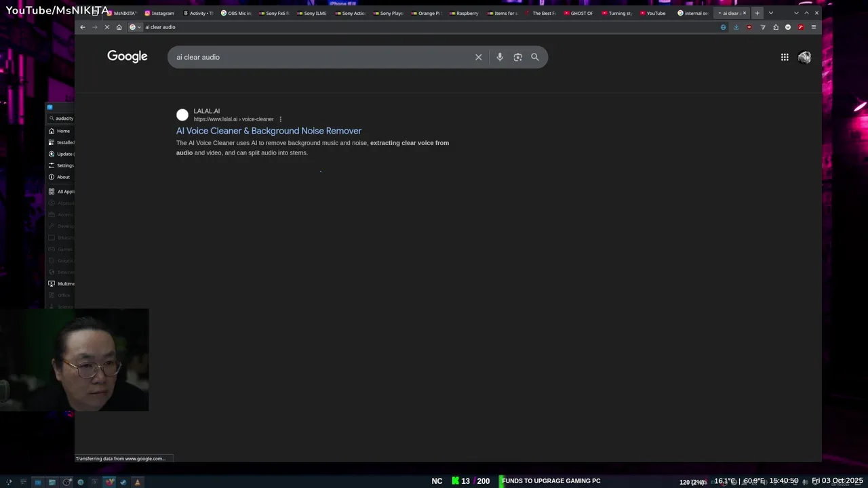The height and width of the screenshot is (488, 868).
Task: Select Multimedia category in software manager sidebar
Action: tap(61, 284)
